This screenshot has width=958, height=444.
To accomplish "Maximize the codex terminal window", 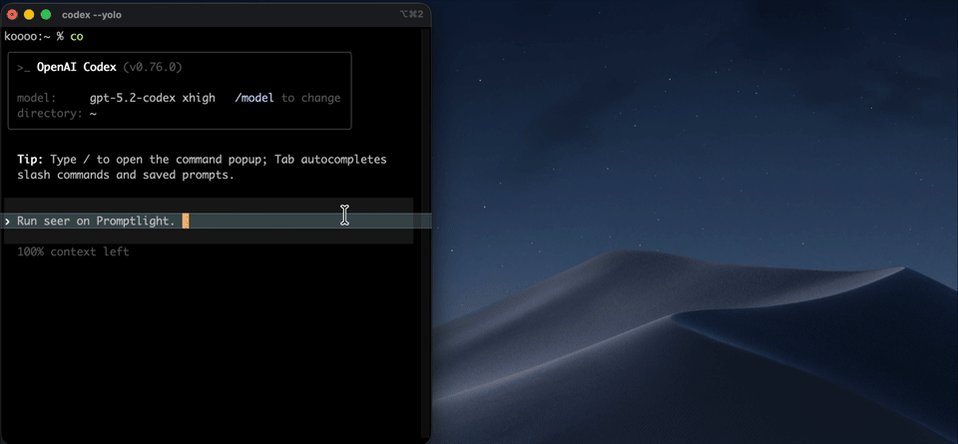I will click(46, 15).
